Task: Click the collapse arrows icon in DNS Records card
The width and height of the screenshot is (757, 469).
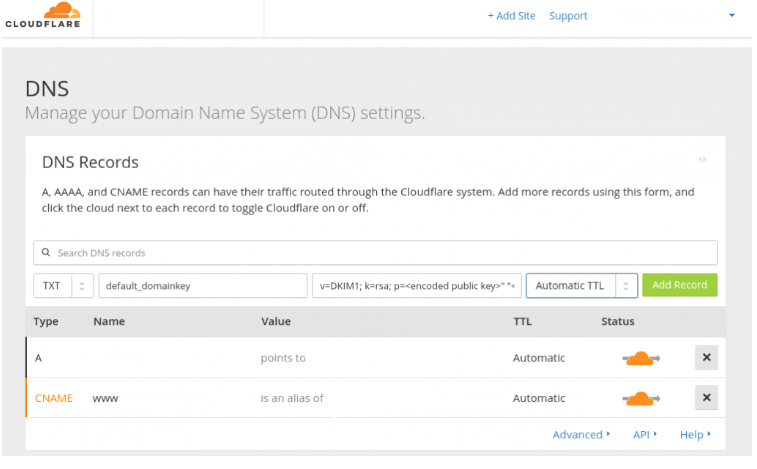Action: 702,159
